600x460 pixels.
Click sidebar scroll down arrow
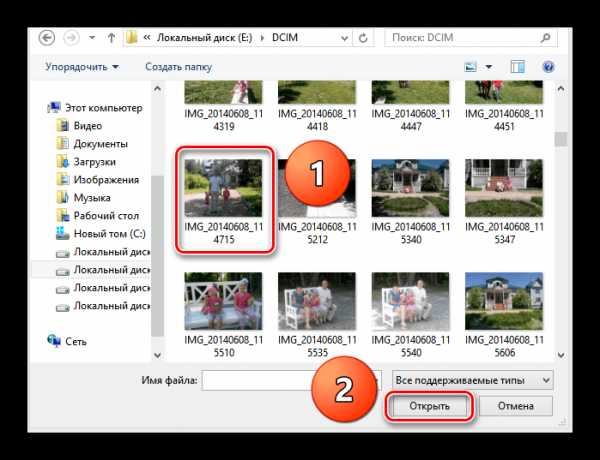pyautogui.click(x=157, y=355)
